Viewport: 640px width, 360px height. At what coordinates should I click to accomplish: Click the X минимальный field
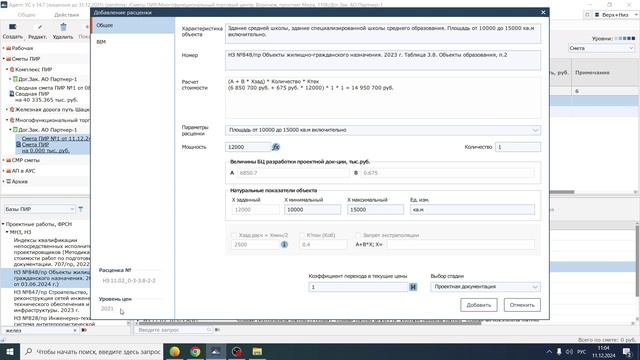(x=312, y=209)
